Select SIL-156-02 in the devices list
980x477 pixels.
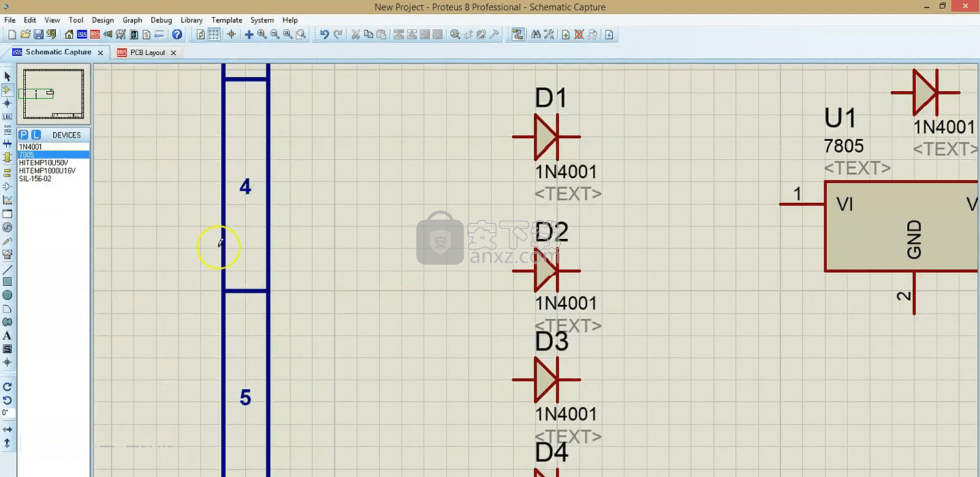(x=54, y=179)
